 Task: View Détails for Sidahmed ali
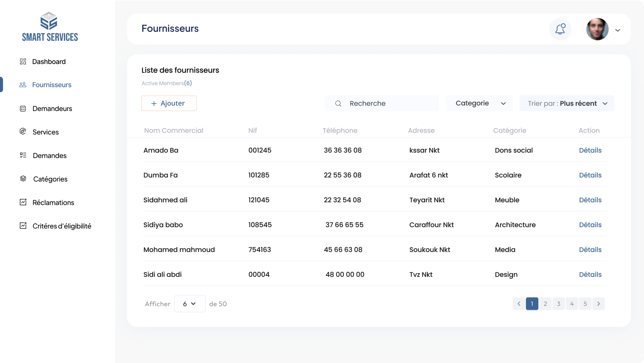(x=590, y=200)
